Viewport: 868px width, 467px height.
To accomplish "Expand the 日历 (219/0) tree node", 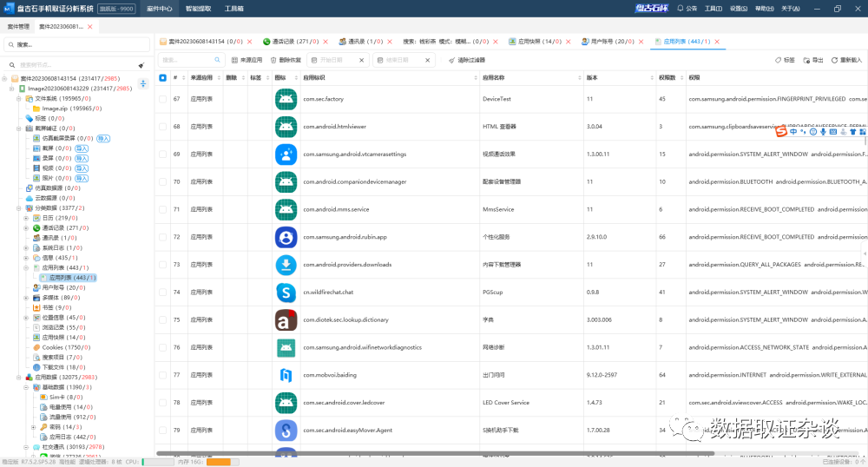I will (x=26, y=218).
